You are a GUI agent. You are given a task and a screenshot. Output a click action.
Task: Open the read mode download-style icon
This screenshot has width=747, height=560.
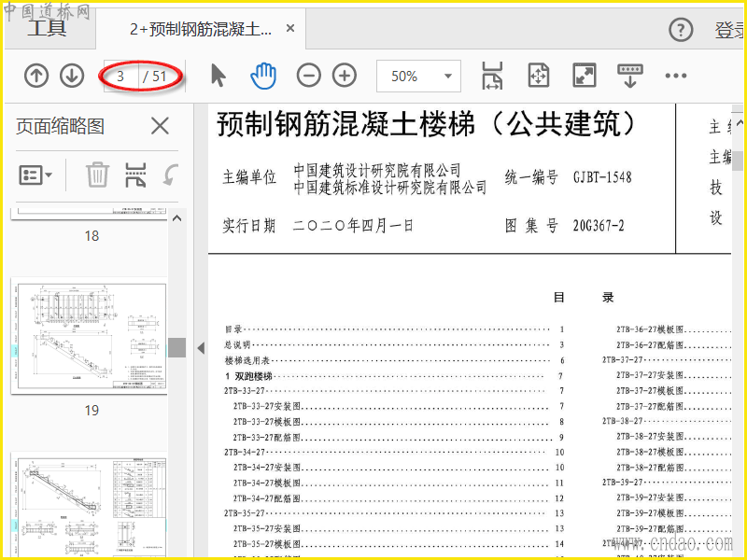coord(629,76)
